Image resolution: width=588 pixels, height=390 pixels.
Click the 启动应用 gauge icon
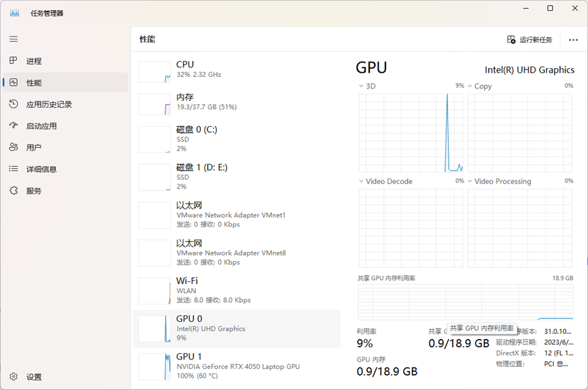pos(14,125)
